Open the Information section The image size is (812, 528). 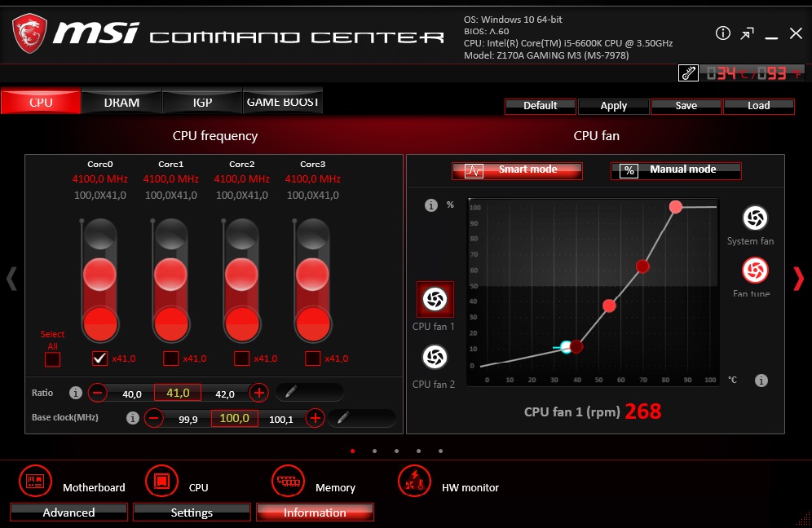click(x=315, y=513)
